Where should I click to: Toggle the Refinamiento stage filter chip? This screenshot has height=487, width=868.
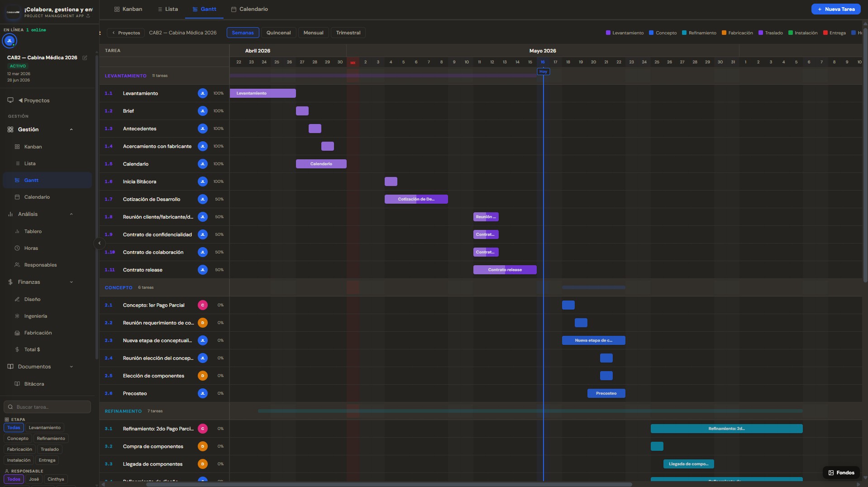(51, 439)
